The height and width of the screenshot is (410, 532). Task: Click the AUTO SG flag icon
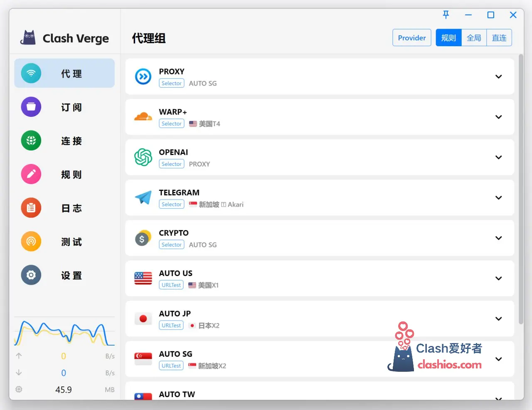[143, 359]
